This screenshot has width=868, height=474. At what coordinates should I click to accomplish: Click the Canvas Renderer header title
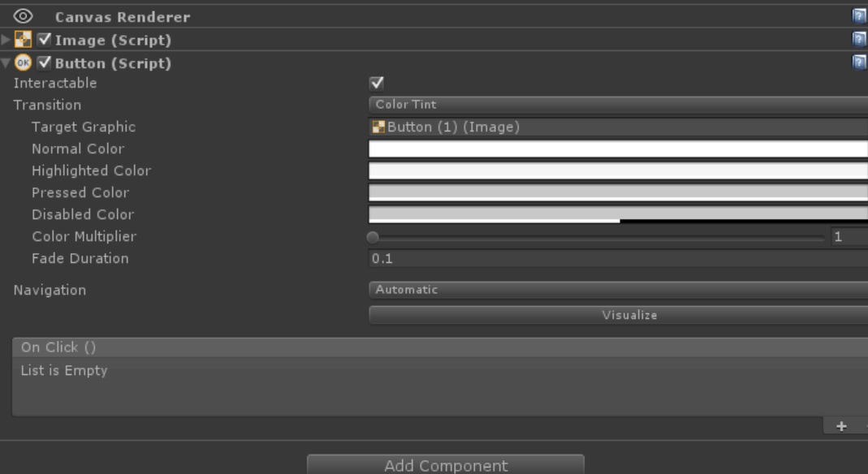pyautogui.click(x=123, y=17)
